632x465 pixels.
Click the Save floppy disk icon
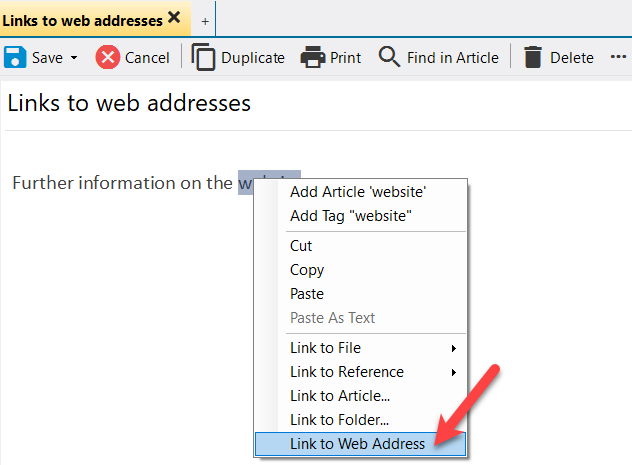coord(15,57)
